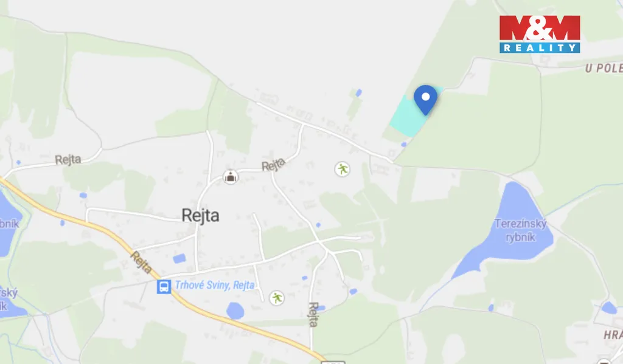Click the bus stop icon at Trhové Sviny, Rejta
This screenshot has height=364, width=623.
point(164,286)
